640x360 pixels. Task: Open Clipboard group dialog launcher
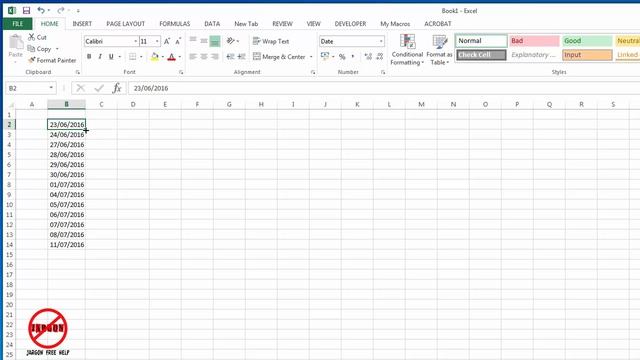click(x=78, y=72)
